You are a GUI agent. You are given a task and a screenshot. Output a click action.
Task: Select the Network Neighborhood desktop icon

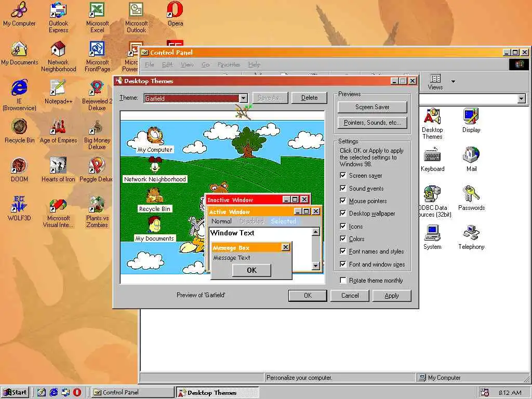coord(58,56)
